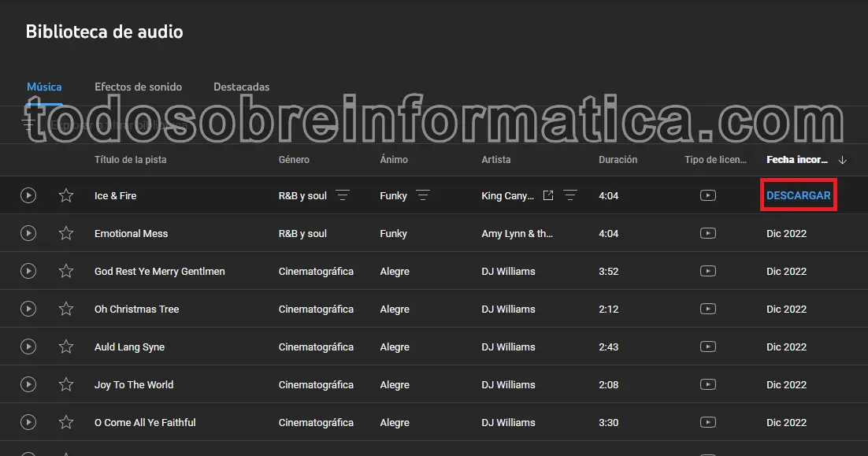Screen dimensions: 868x456
Task: Star the Joy To The World track
Action: pyautogui.click(x=66, y=384)
